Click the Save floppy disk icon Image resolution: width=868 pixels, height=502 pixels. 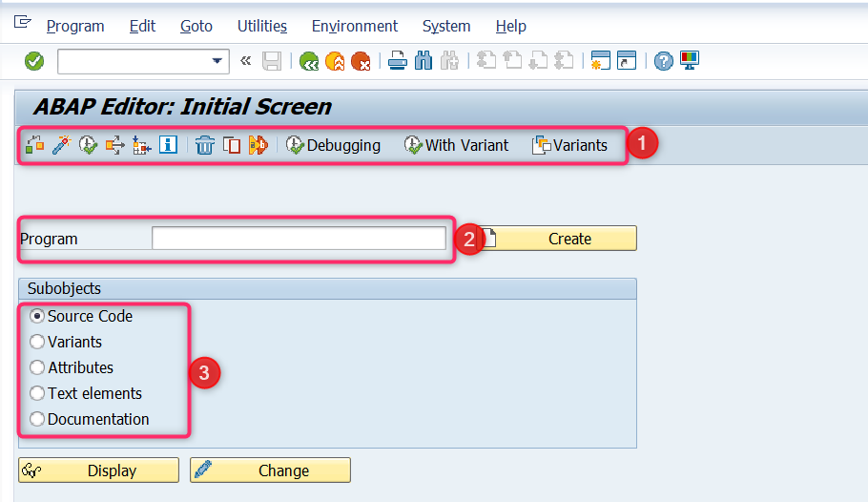[x=272, y=61]
